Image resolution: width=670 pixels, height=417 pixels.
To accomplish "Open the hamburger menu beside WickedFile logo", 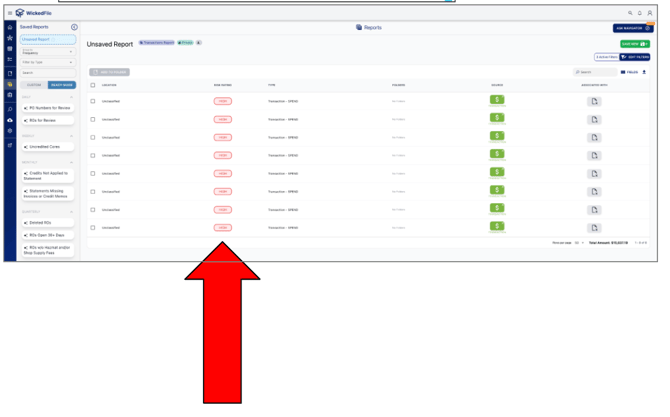I will coord(10,13).
